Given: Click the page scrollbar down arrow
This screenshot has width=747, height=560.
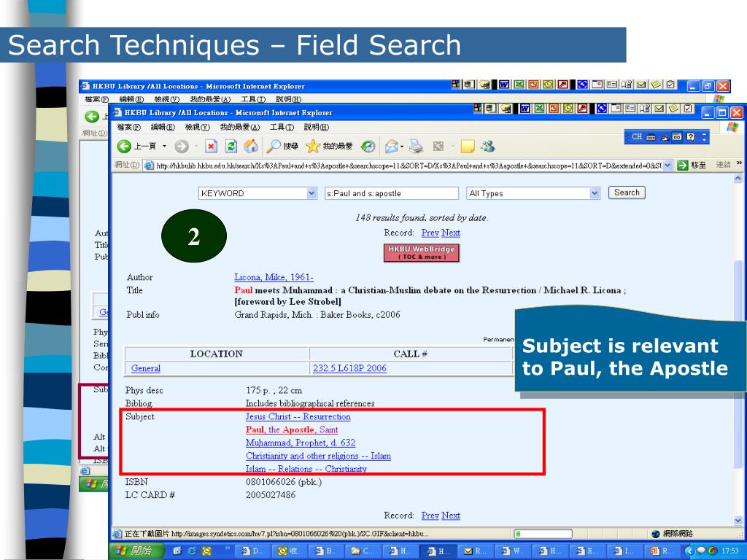Looking at the screenshot, I should 738,521.
